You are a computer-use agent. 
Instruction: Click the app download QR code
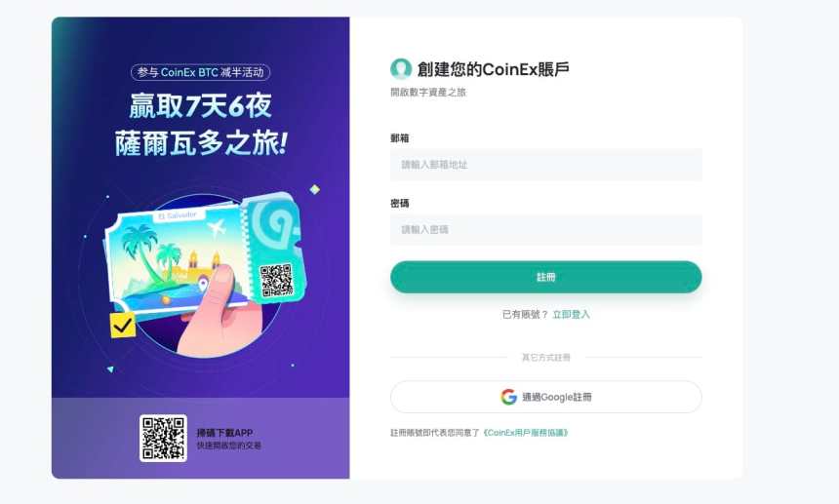pyautogui.click(x=163, y=438)
